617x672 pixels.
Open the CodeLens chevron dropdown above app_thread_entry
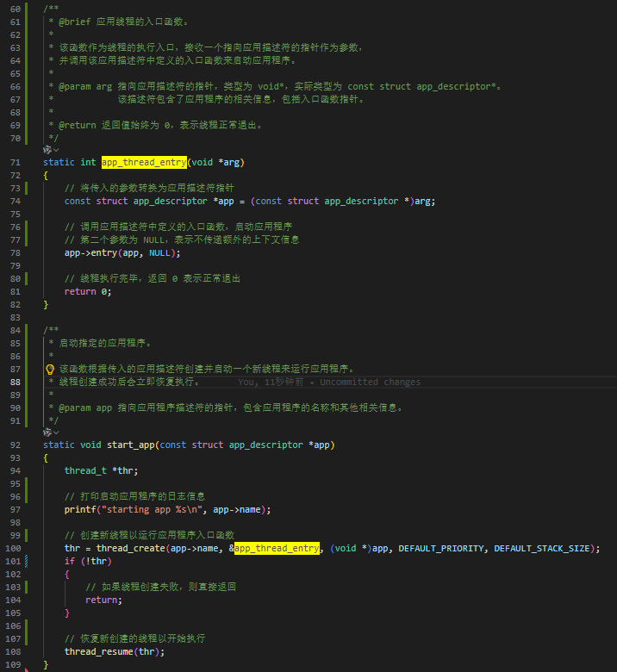pyautogui.click(x=56, y=150)
